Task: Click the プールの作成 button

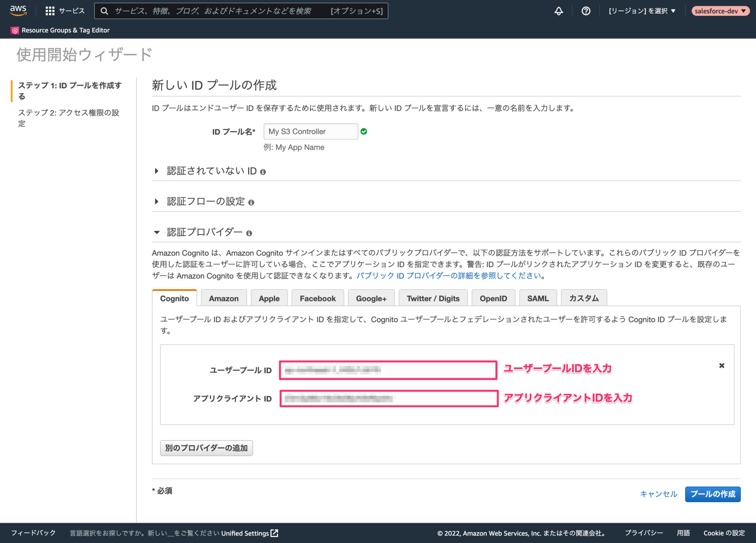Action: pyautogui.click(x=712, y=494)
